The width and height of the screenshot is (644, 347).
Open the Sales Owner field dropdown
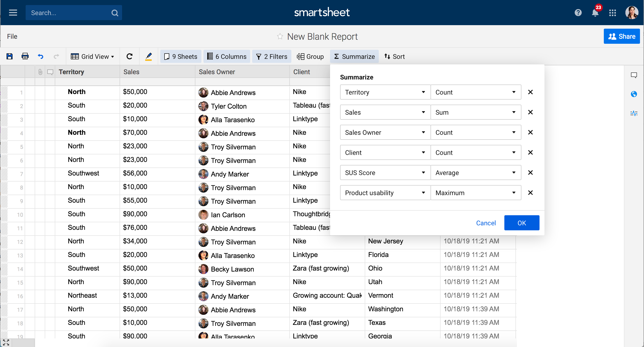[385, 132]
